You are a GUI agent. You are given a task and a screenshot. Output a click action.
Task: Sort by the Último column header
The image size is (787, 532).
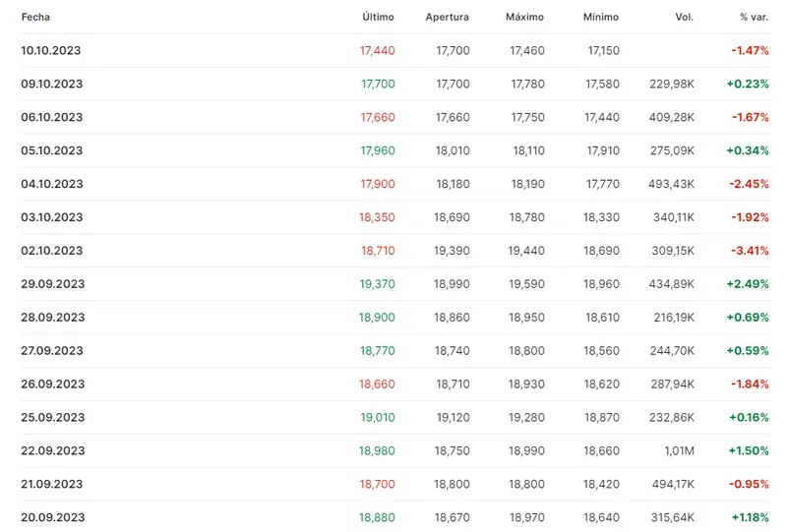tap(378, 18)
